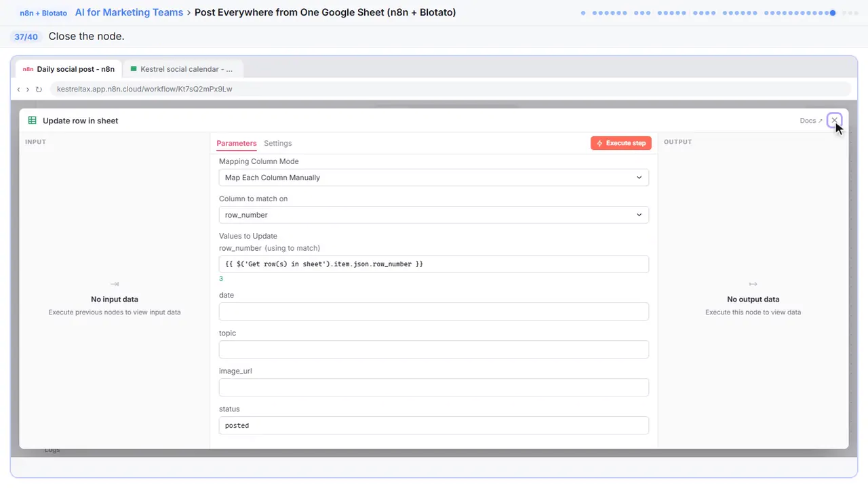Click 'Execute previous nodes to view input data'
The image size is (868, 488).
pos(115,312)
